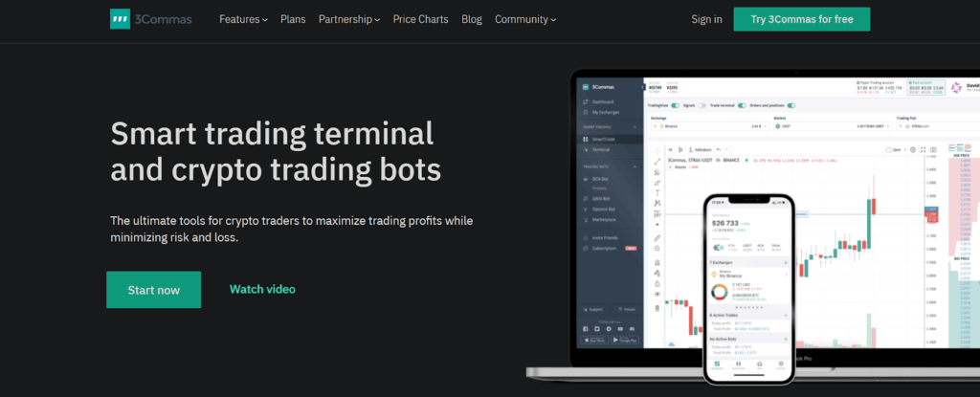
Task: Select the crosshair cursor tool
Action: [657, 151]
